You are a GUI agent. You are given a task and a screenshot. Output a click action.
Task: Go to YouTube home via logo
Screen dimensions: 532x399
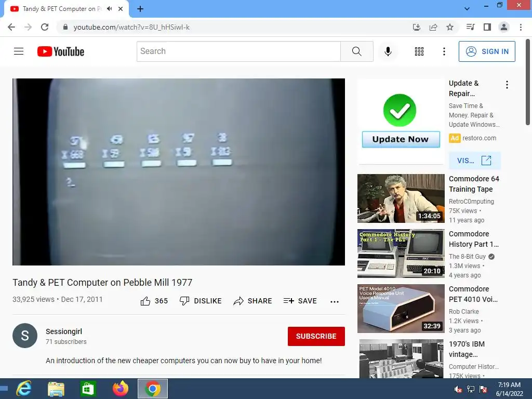(61, 51)
